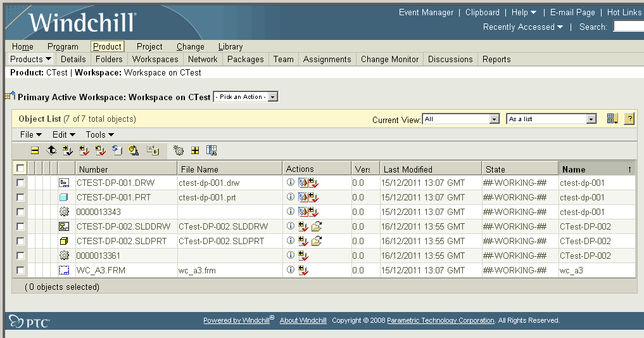Click the upload icon with black upward arrow
644x338 pixels.
point(51,150)
